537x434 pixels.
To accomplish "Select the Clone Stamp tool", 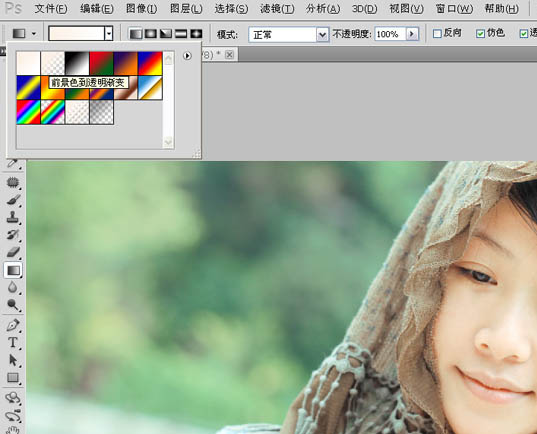I will (x=13, y=217).
